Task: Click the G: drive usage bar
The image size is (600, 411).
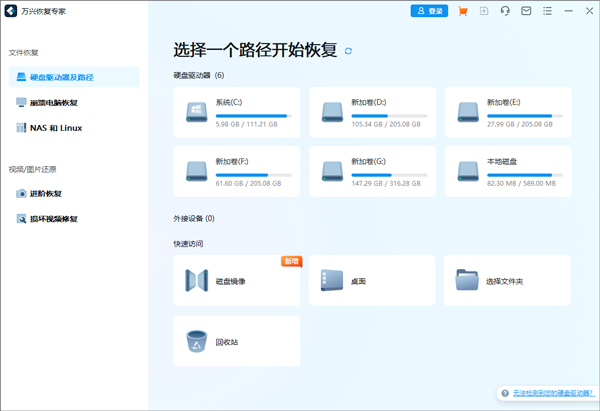Action: pyautogui.click(x=389, y=175)
